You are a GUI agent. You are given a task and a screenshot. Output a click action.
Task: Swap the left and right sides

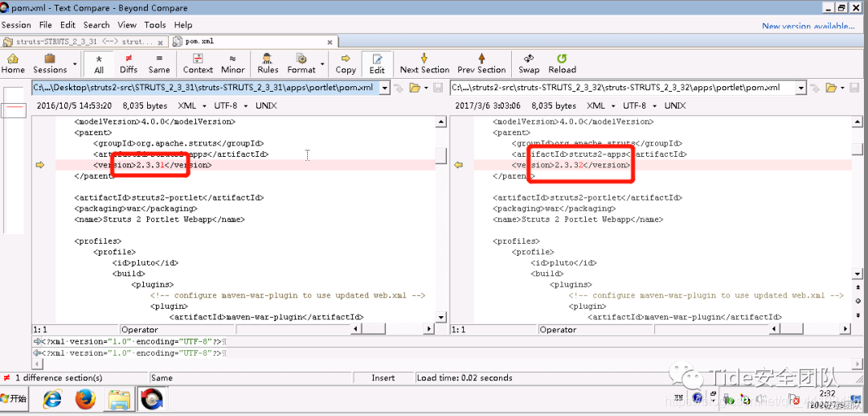pyautogui.click(x=529, y=64)
